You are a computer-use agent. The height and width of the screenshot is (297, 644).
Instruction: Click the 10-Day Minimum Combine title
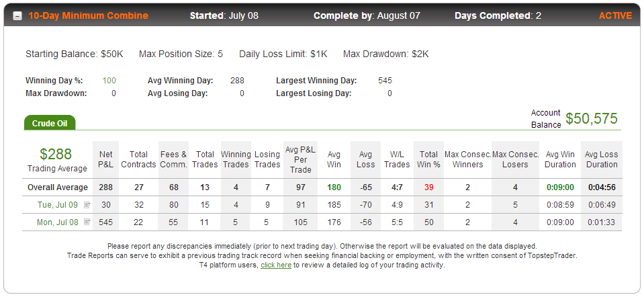pos(88,15)
